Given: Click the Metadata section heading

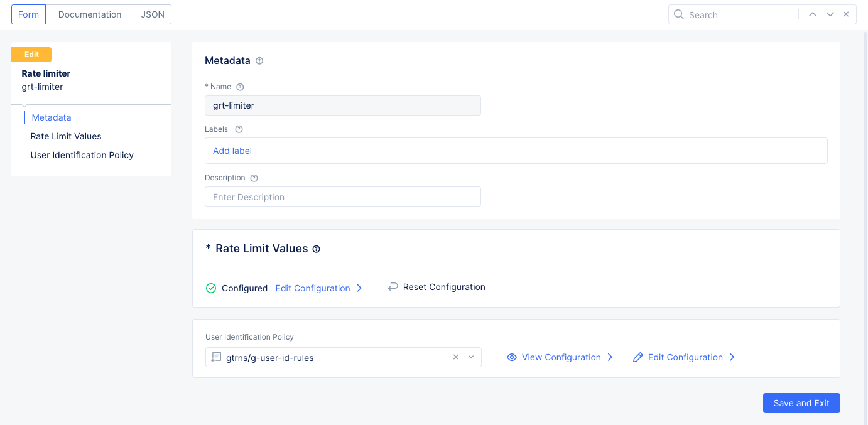Looking at the screenshot, I should (227, 61).
